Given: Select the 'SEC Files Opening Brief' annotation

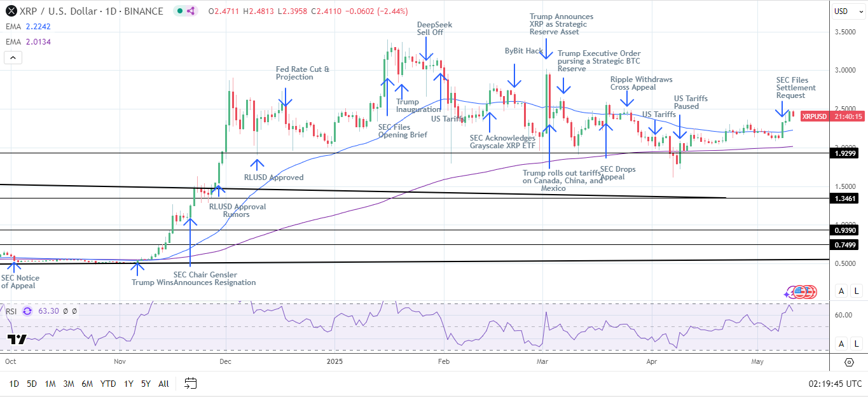Looking at the screenshot, I should pos(402,131).
